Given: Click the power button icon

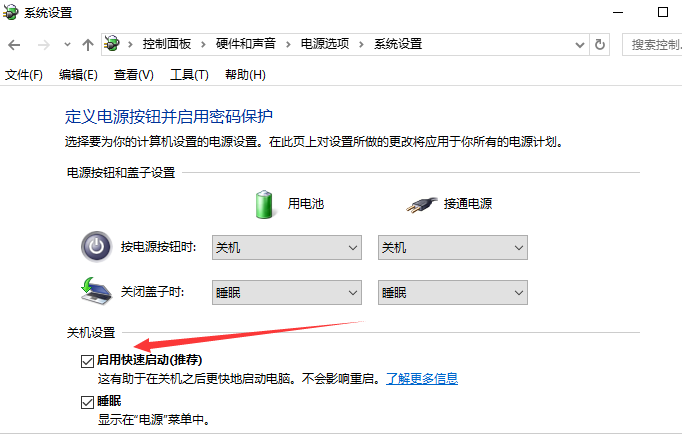Looking at the screenshot, I should (x=96, y=247).
